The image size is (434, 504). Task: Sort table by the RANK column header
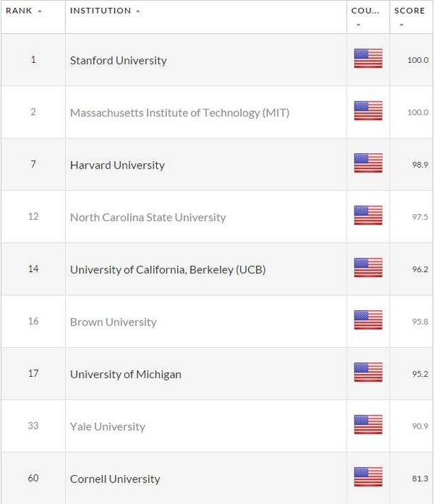pos(24,11)
